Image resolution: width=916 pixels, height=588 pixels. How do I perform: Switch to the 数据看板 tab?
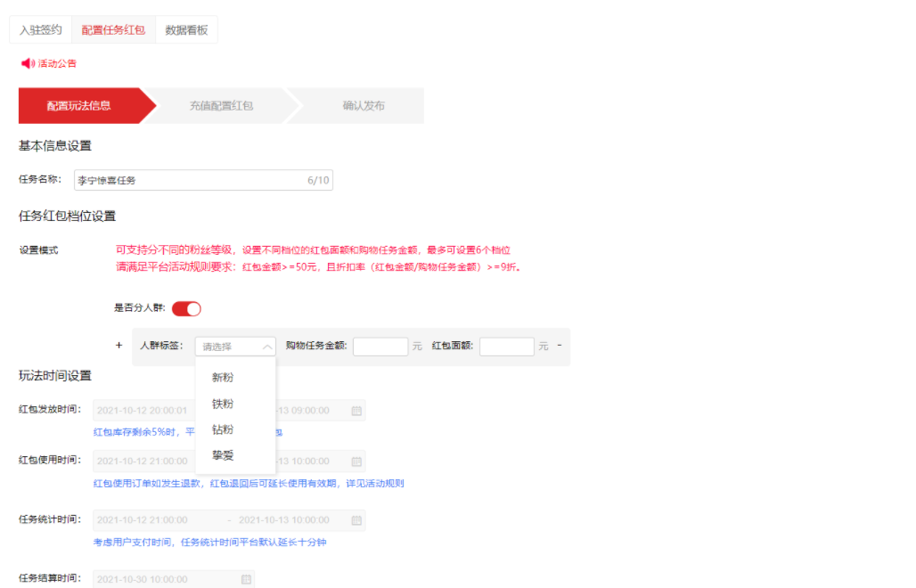(186, 29)
